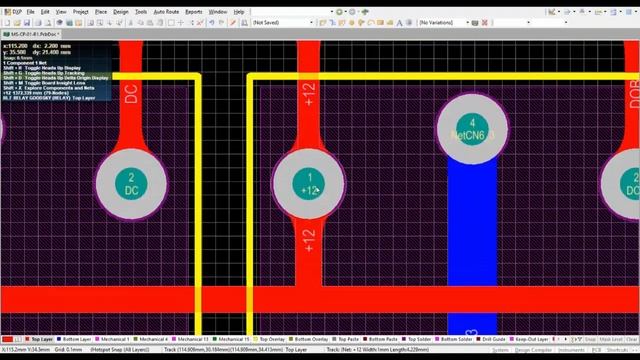Click the Redo arrow icon
The width and height of the screenshot is (640, 360).
221,23
